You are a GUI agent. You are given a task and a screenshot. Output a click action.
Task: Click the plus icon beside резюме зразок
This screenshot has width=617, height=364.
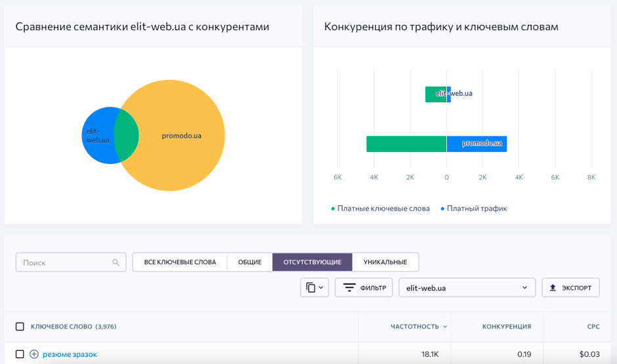point(34,354)
